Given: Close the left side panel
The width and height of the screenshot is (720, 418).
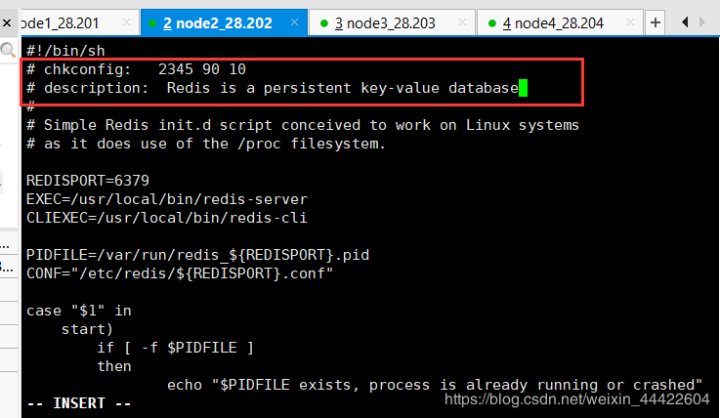Looking at the screenshot, I should [7, 22].
